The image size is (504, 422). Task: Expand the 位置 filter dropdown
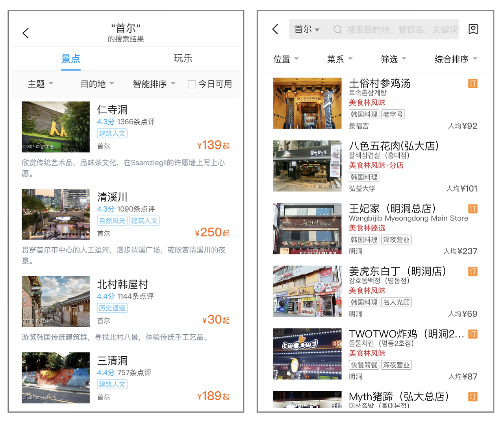[x=286, y=59]
